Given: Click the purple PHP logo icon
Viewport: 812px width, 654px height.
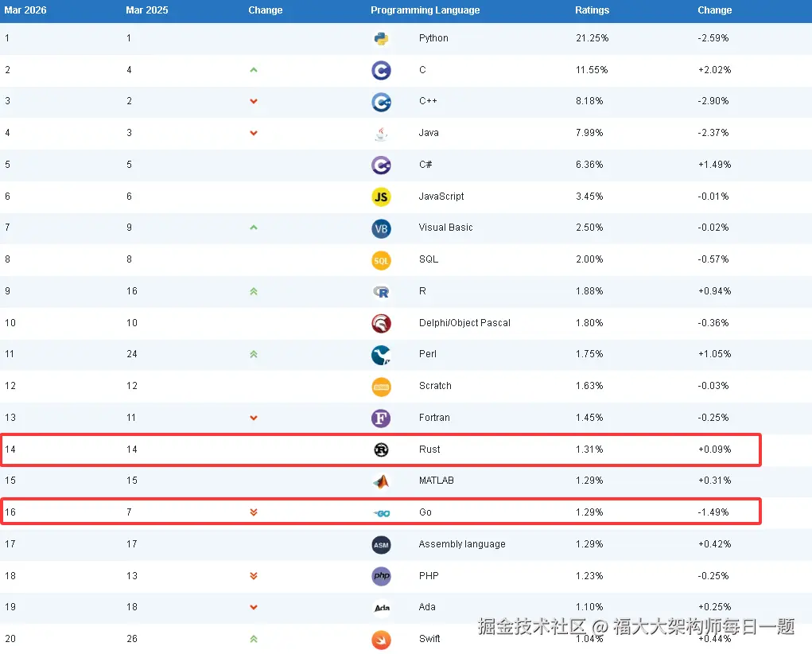Looking at the screenshot, I should (x=381, y=576).
